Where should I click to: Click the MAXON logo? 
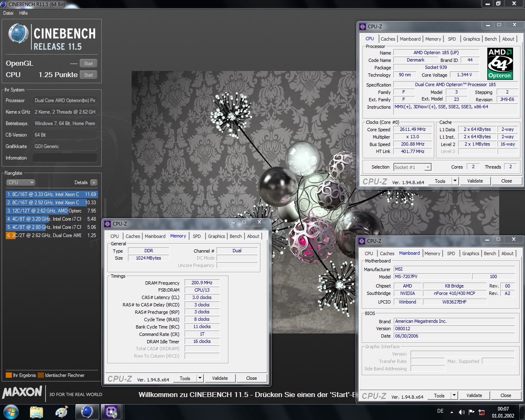[x=22, y=392]
